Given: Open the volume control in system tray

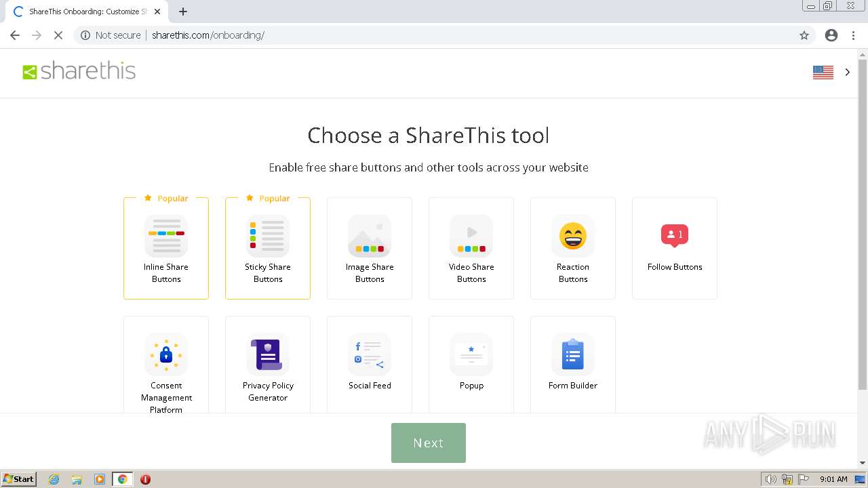Looking at the screenshot, I should point(771,479).
